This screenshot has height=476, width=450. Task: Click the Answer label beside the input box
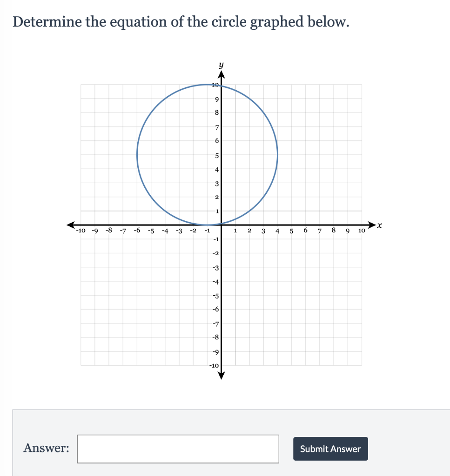[47, 448]
